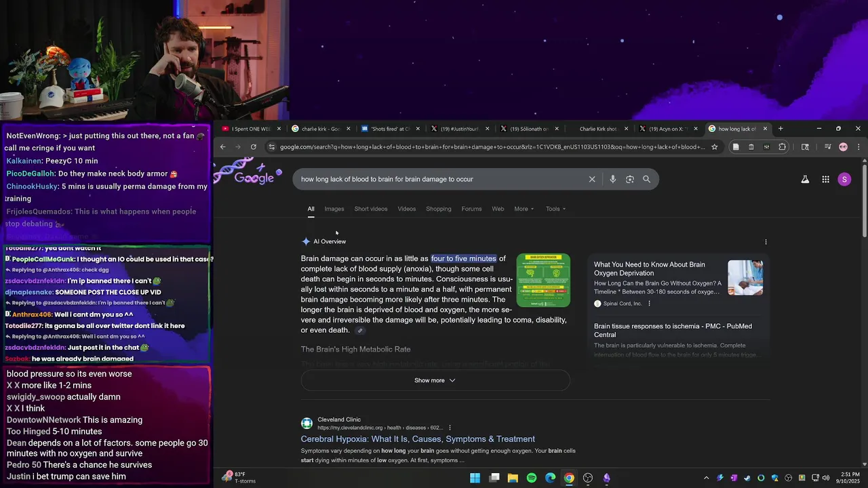Open weather widget showing 83°F
This screenshot has height=488, width=868.
click(239, 478)
